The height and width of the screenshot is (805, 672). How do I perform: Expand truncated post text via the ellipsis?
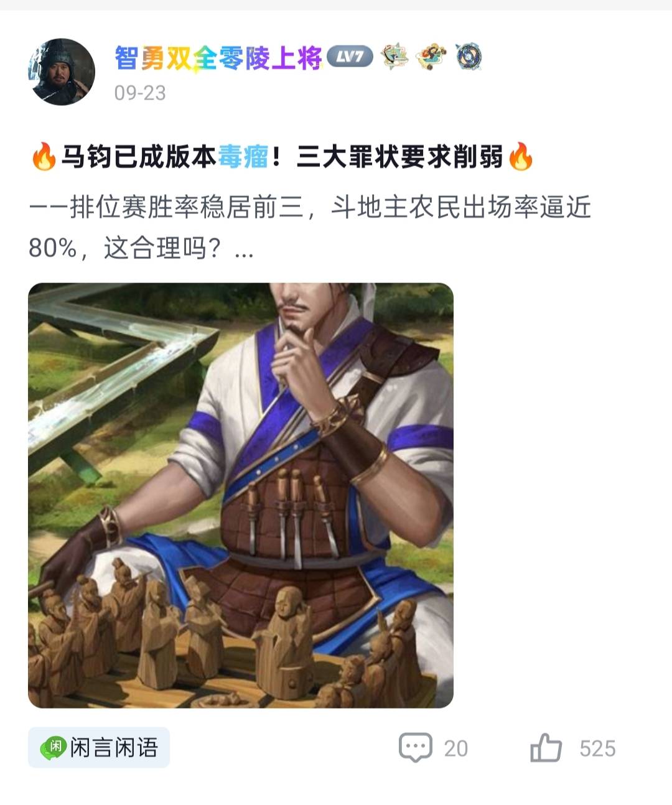coord(245,249)
